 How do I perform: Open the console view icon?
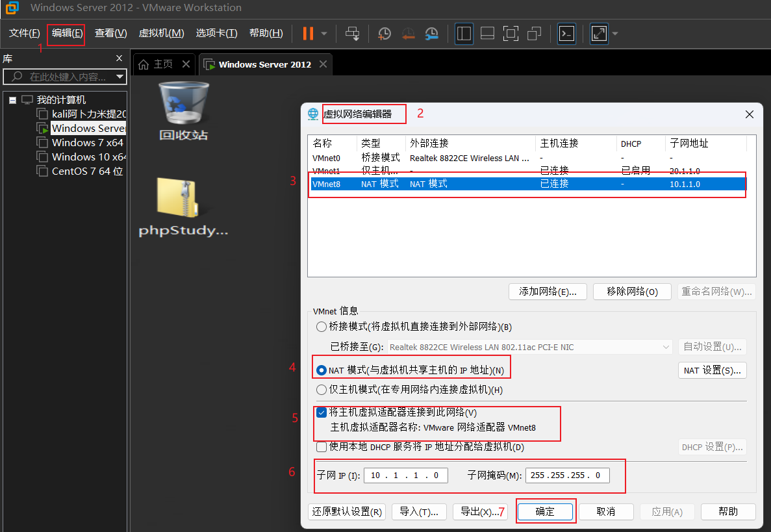point(566,33)
